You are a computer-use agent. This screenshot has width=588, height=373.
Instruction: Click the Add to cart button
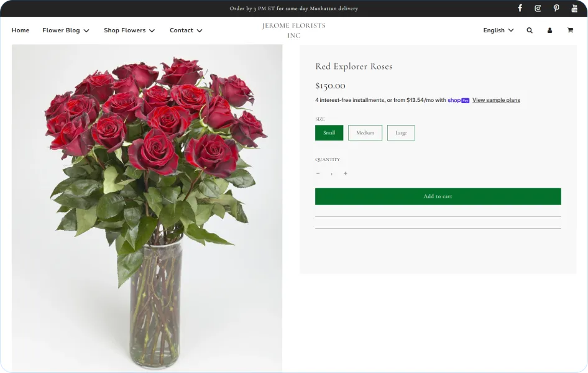pos(438,196)
